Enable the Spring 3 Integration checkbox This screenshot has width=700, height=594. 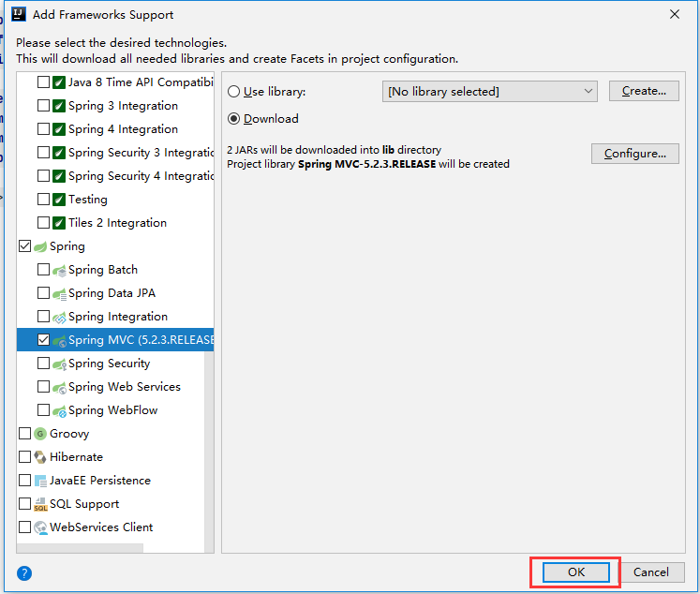click(x=43, y=105)
